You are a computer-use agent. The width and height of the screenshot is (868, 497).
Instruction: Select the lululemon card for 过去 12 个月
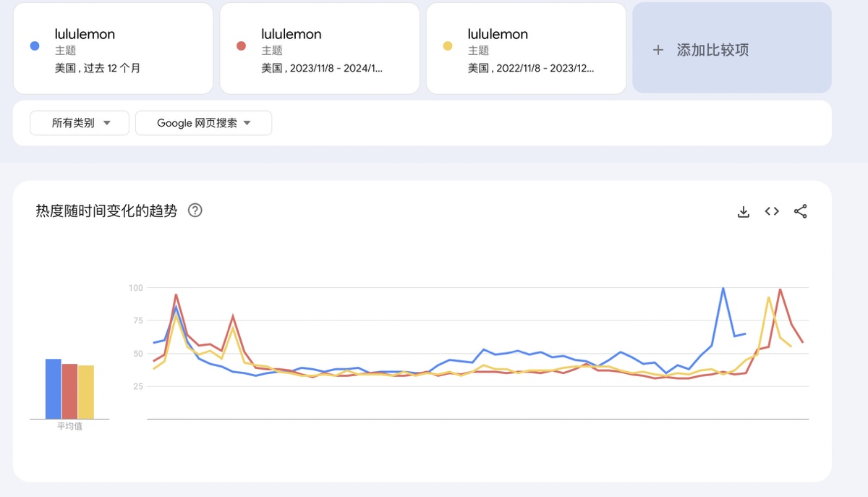click(x=113, y=48)
